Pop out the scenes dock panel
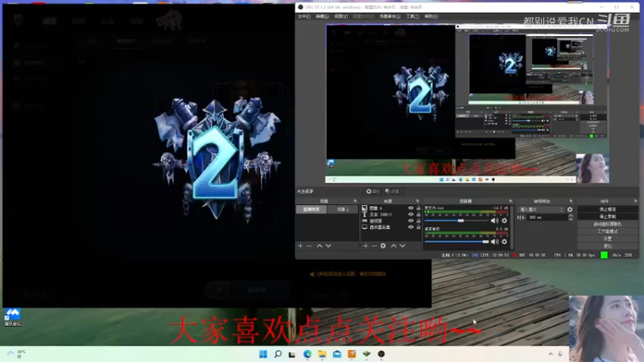Image resolution: width=644 pixels, height=362 pixels. click(x=355, y=201)
